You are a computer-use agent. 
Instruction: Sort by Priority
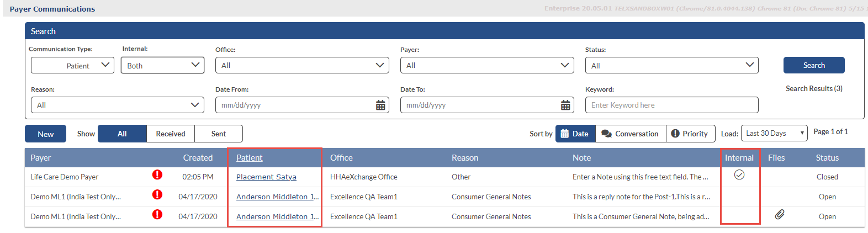coord(690,134)
